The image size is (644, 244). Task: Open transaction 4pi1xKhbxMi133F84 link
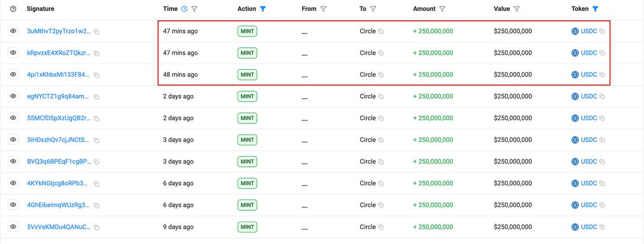(59, 75)
